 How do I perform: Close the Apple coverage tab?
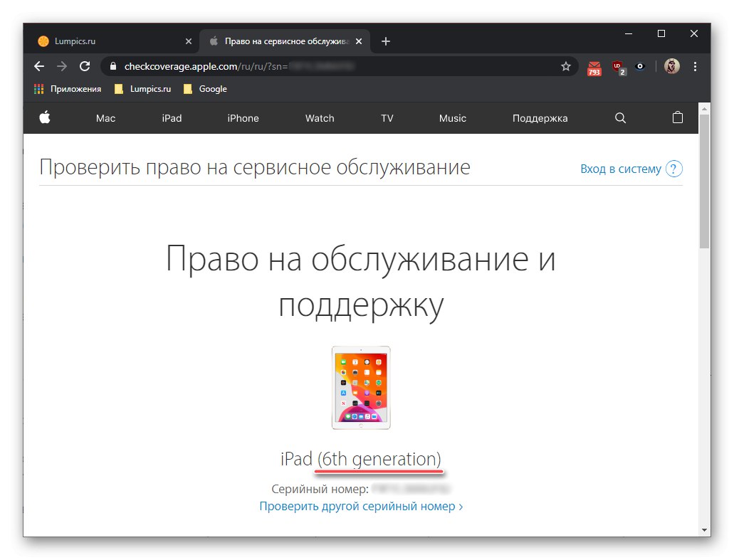point(359,41)
